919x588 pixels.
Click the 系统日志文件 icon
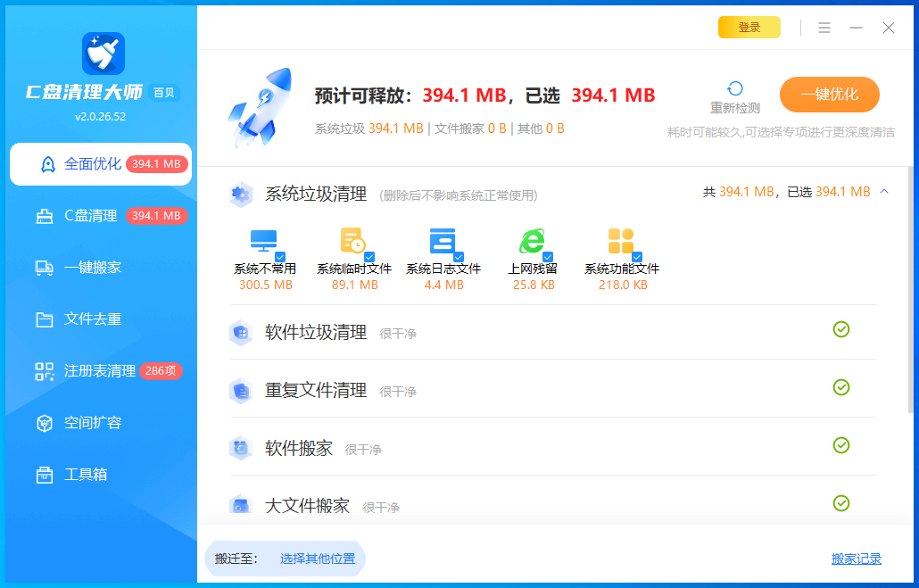442,240
